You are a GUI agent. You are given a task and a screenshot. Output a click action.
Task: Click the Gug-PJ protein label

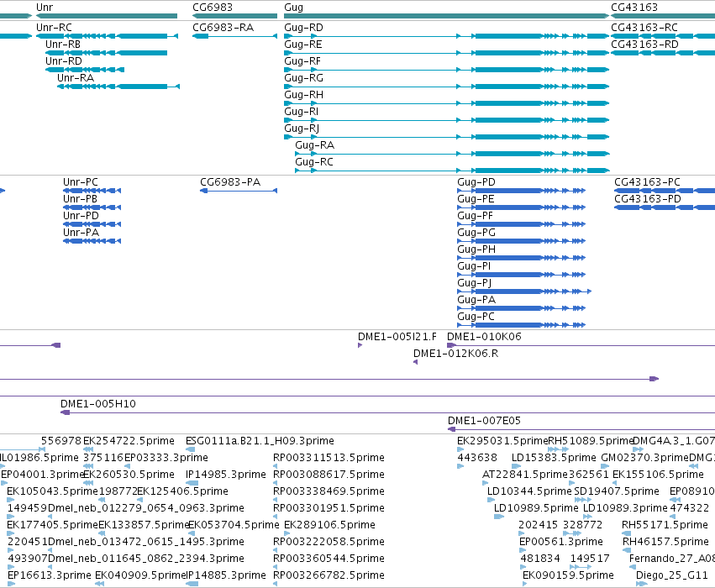point(475,284)
